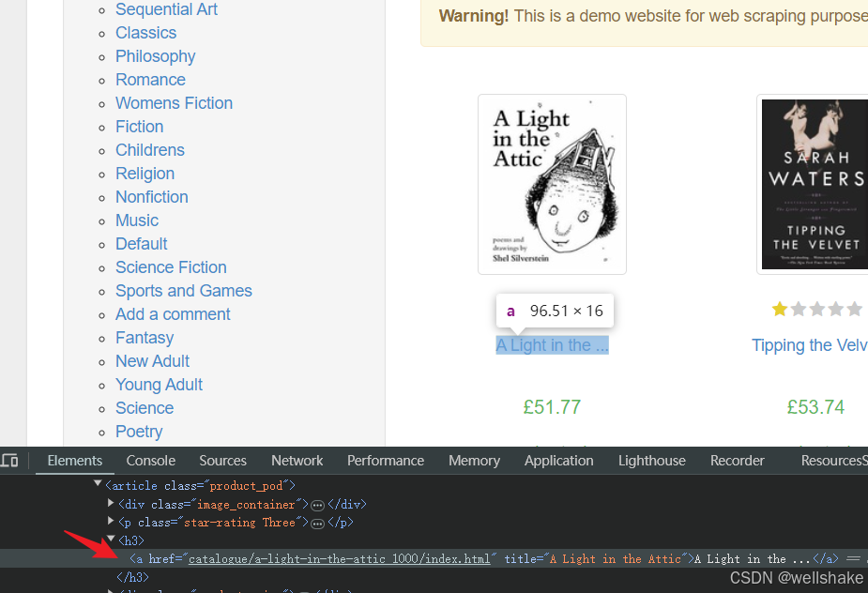Browse the Childrens category
The image size is (868, 593).
point(149,150)
